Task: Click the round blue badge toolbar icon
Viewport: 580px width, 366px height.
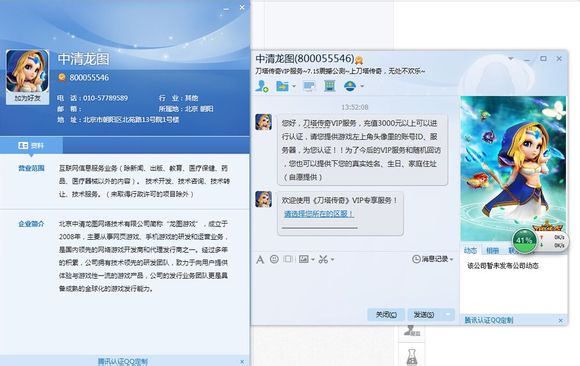Action: click(350, 86)
